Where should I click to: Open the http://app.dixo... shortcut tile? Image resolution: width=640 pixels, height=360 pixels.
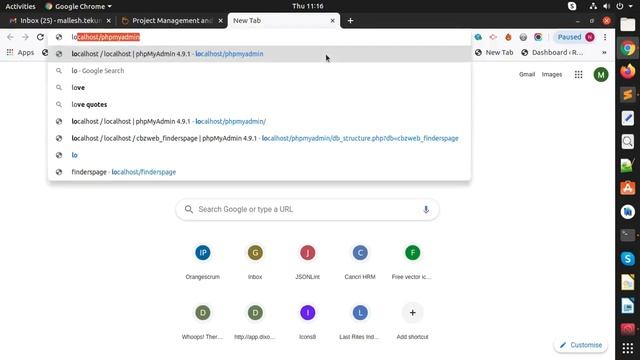tap(255, 321)
